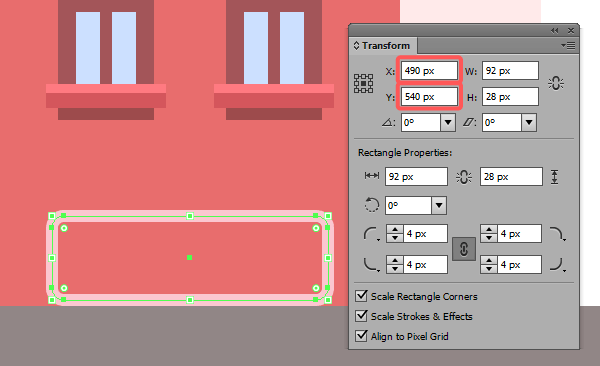Click the top-left corner radius value field
This screenshot has width=600, height=366.
(x=425, y=234)
